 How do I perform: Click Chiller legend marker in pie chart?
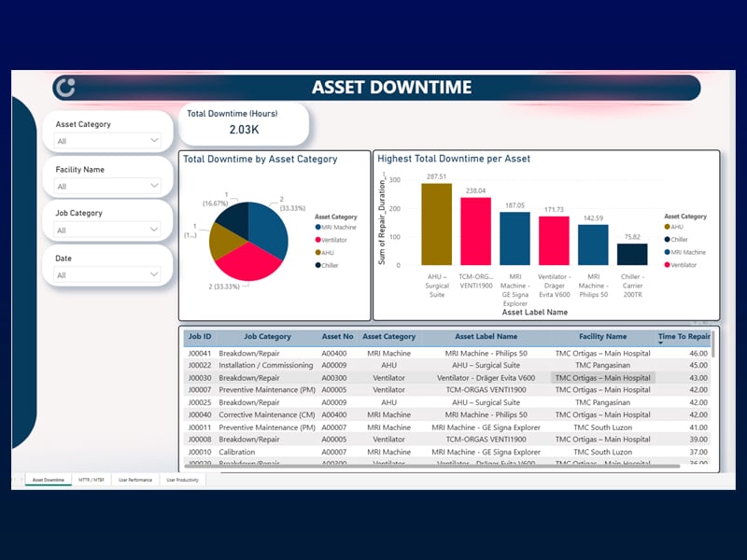pos(317,265)
